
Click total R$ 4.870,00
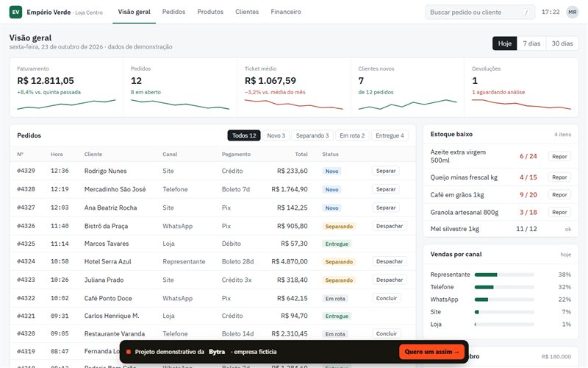(290, 261)
